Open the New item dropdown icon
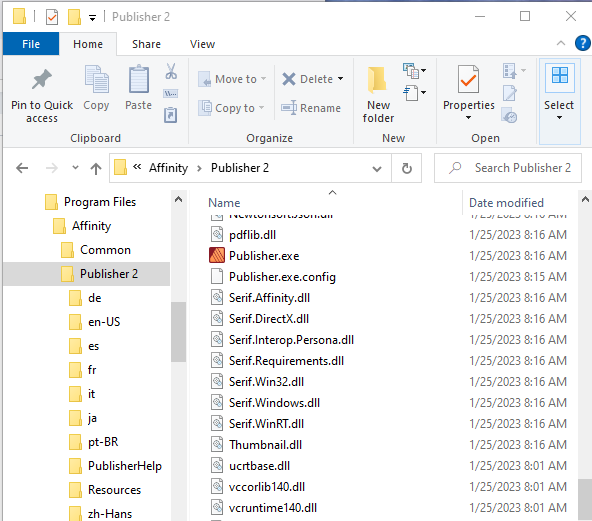This screenshot has height=521, width=592. click(414, 71)
